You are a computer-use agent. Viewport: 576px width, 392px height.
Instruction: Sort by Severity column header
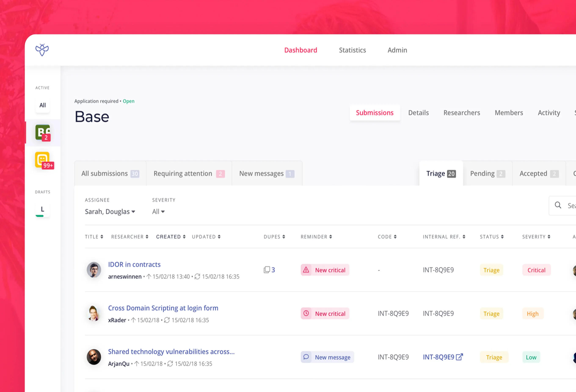coord(536,237)
